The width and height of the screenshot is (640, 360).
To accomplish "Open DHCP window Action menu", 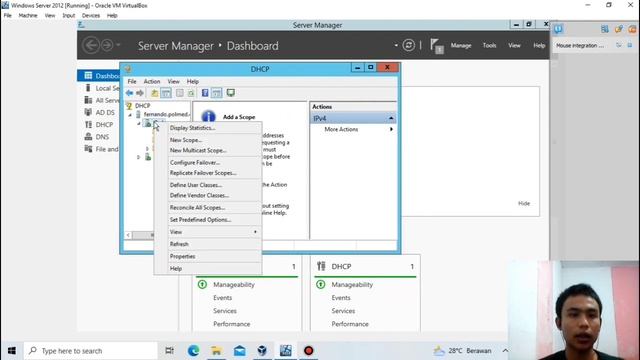I will click(x=151, y=82).
